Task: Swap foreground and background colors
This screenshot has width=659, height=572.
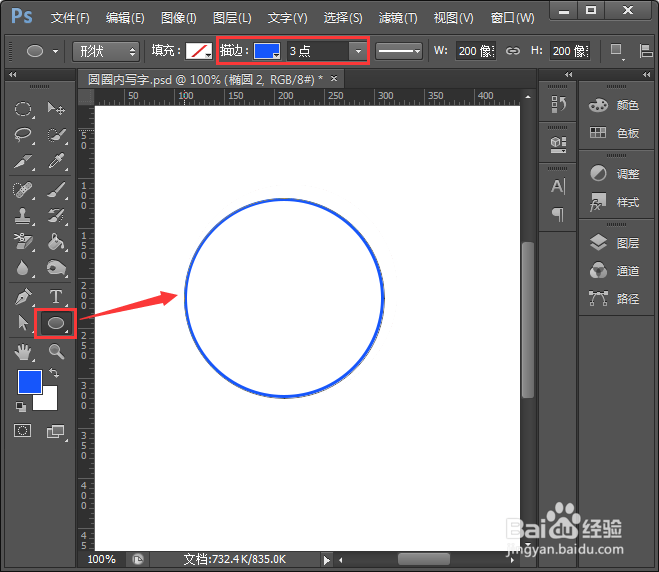Action: (x=53, y=373)
